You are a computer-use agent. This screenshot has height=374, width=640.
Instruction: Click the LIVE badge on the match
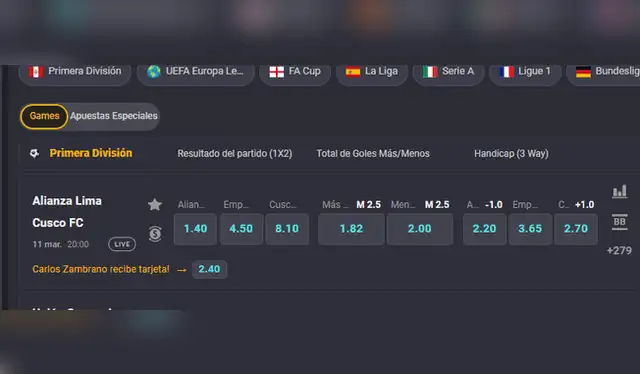(122, 244)
